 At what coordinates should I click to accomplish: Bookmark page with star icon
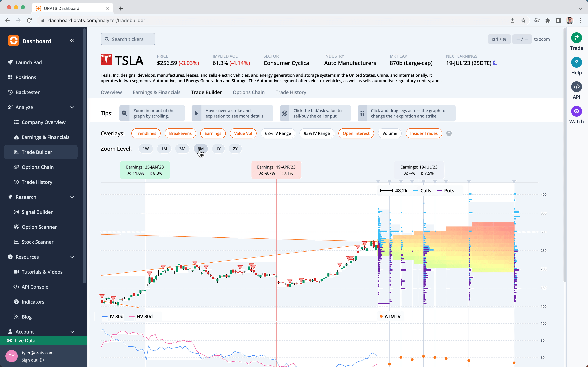pos(523,20)
